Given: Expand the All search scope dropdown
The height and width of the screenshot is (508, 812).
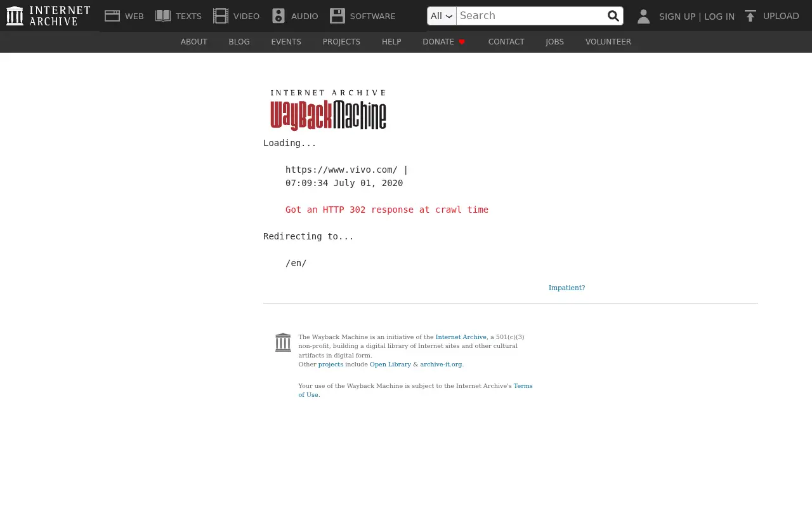Looking at the screenshot, I should tap(442, 16).
